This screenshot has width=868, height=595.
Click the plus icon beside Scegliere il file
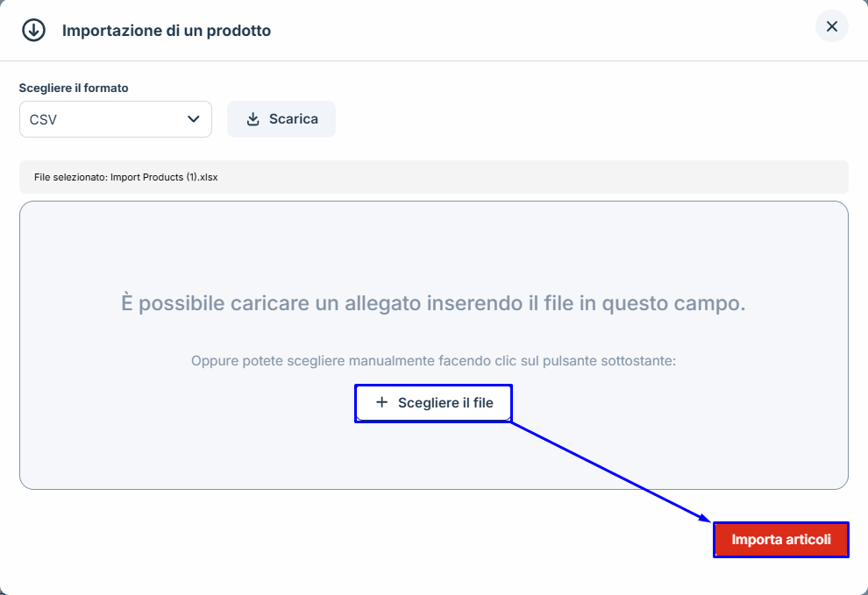pyautogui.click(x=381, y=403)
